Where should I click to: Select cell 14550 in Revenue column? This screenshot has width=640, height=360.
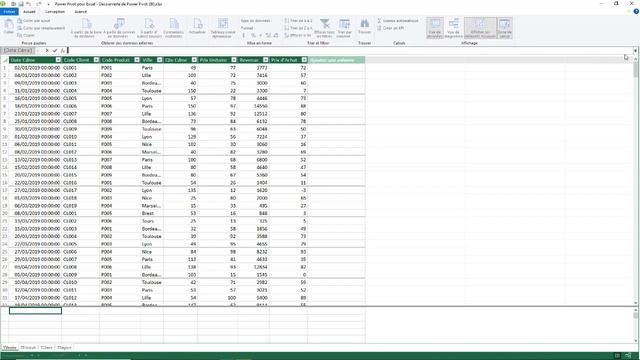(253, 106)
